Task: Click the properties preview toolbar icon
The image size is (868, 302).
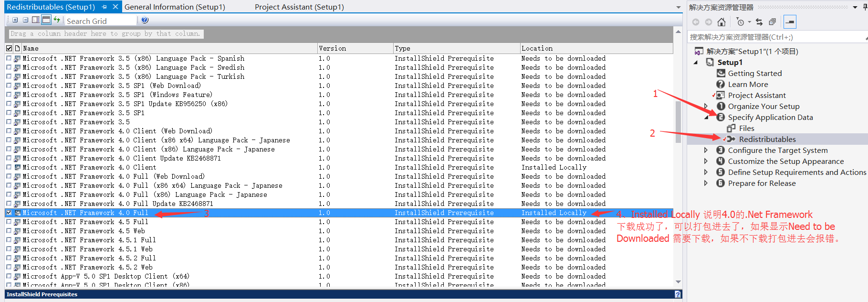Action: (x=790, y=22)
